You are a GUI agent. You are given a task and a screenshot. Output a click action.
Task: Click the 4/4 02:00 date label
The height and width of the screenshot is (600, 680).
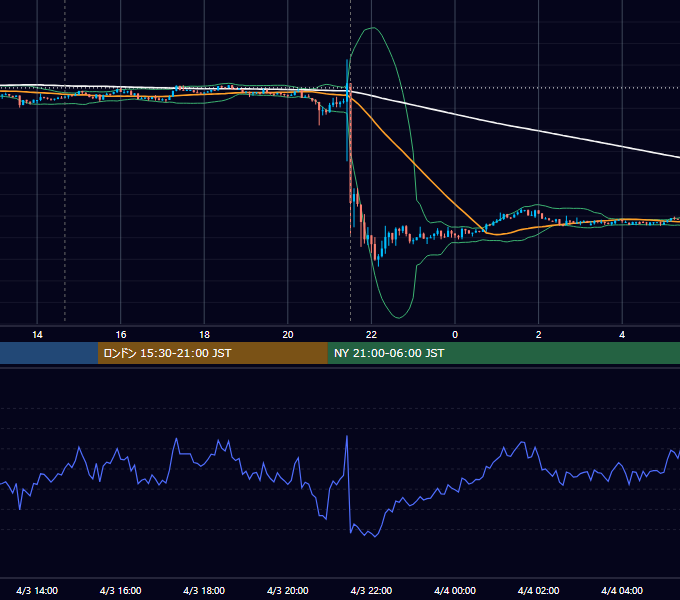tap(538, 590)
